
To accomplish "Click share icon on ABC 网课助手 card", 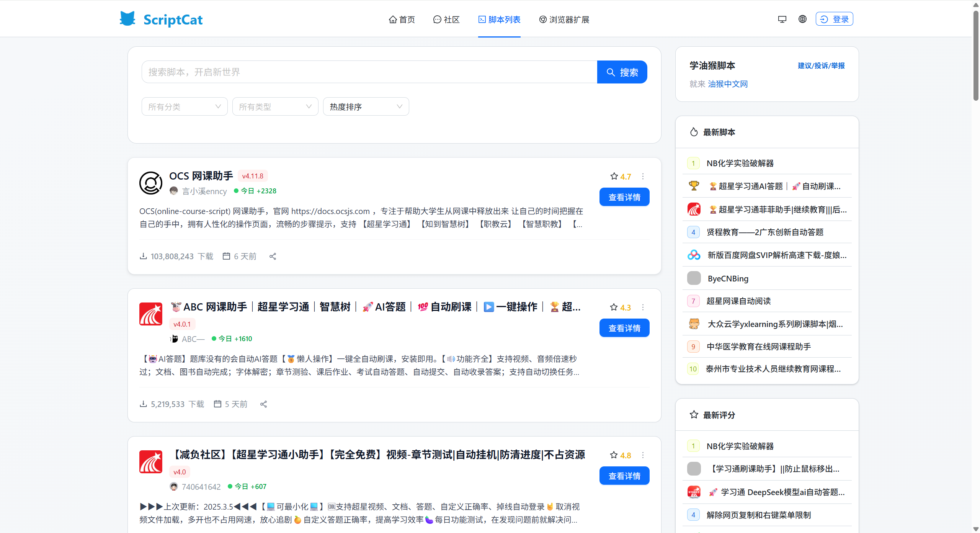I will (x=263, y=404).
